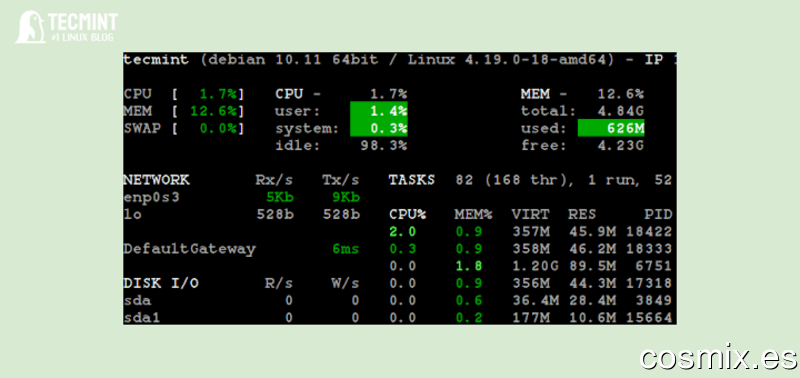Select the sda disk row
Viewport: 800px width, 378px height.
(x=242, y=300)
